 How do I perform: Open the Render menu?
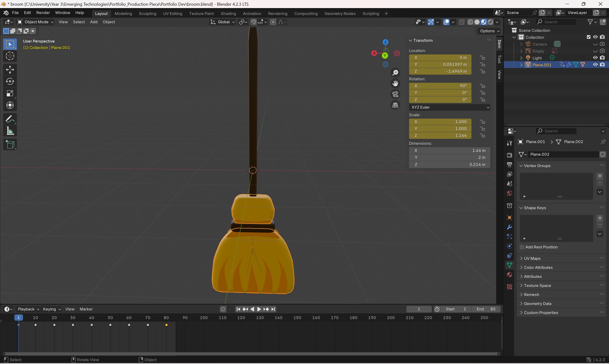pos(43,13)
